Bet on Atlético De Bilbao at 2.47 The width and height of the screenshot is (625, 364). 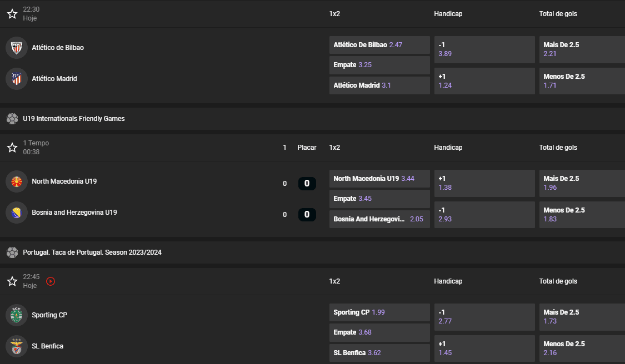(379, 45)
